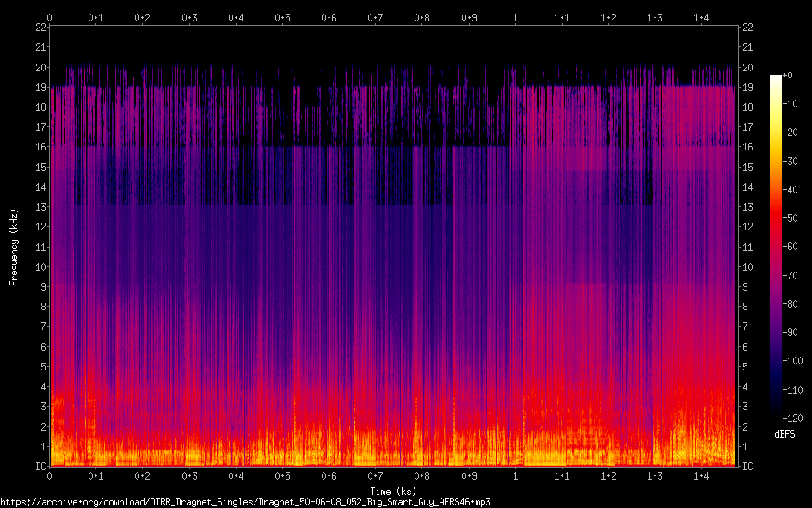This screenshot has width=812, height=508.
Task: Click the 0.5 marker on bottom time axis
Action: [x=282, y=475]
